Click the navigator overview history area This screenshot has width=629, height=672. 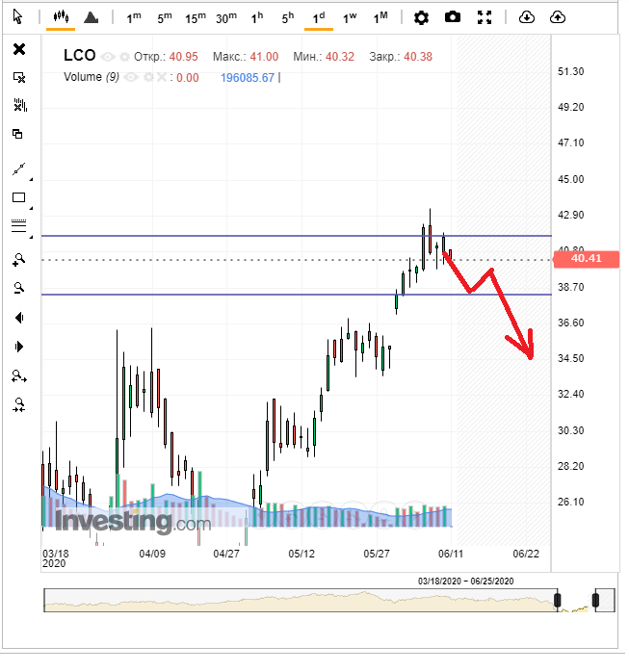coord(301,600)
